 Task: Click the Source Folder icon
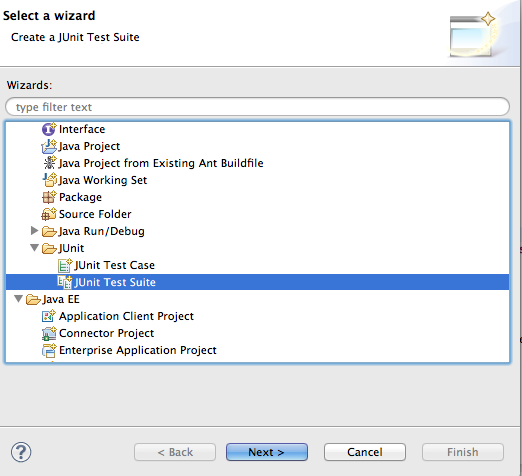[49, 214]
